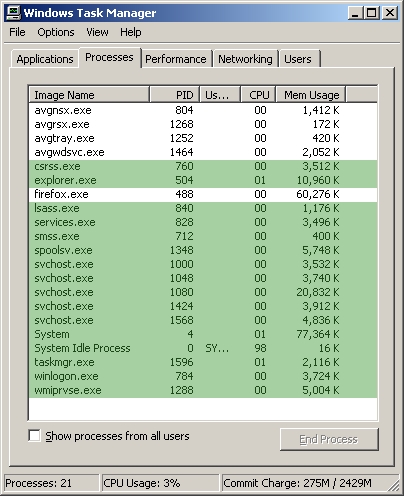The width and height of the screenshot is (404, 496).
Task: Select the taskmgr.exe process row
Action: click(203, 362)
